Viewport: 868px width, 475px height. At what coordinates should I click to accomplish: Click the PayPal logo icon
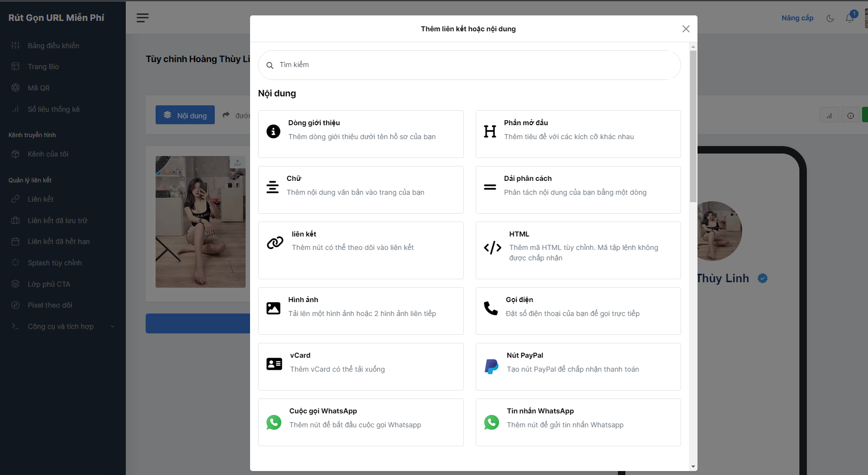pyautogui.click(x=491, y=367)
